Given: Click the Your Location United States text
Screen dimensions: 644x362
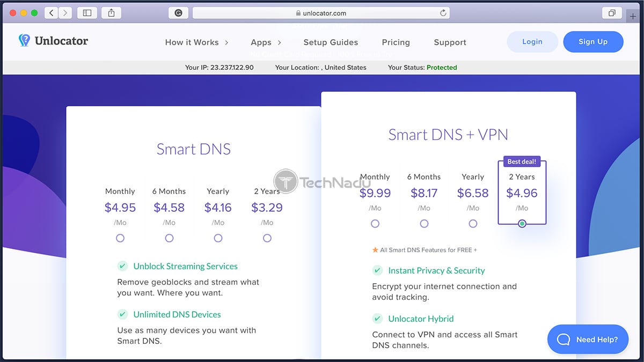Looking at the screenshot, I should (x=321, y=68).
